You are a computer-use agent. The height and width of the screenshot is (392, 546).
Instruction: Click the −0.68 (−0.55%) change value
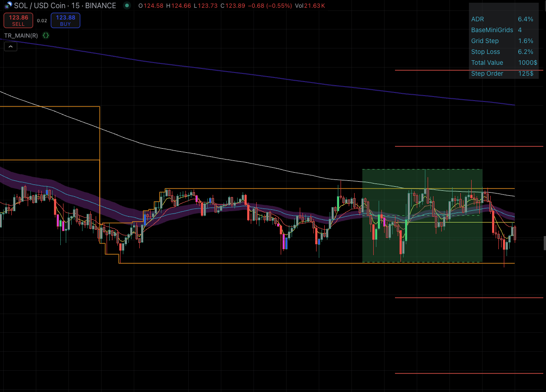(x=270, y=6)
